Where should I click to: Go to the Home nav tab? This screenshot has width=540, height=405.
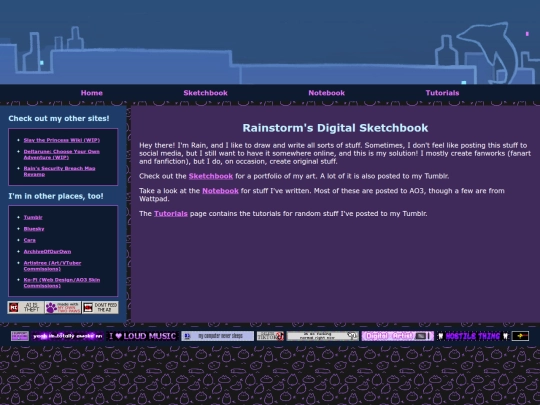coord(92,93)
